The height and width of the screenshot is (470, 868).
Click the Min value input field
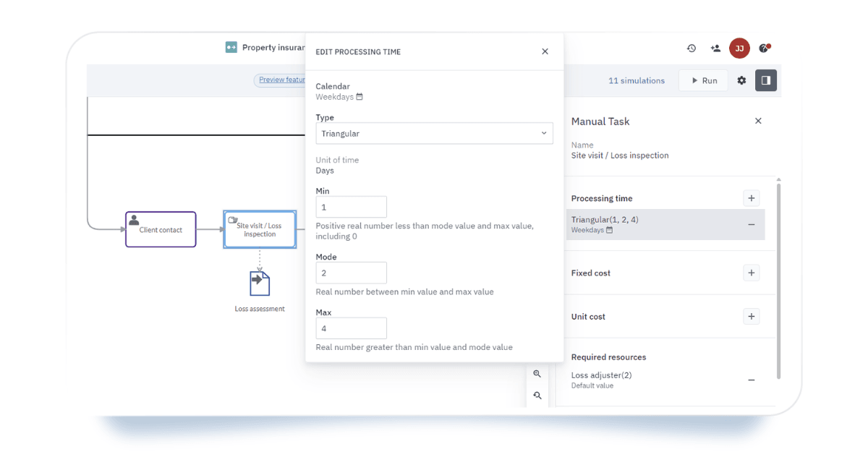352,208
